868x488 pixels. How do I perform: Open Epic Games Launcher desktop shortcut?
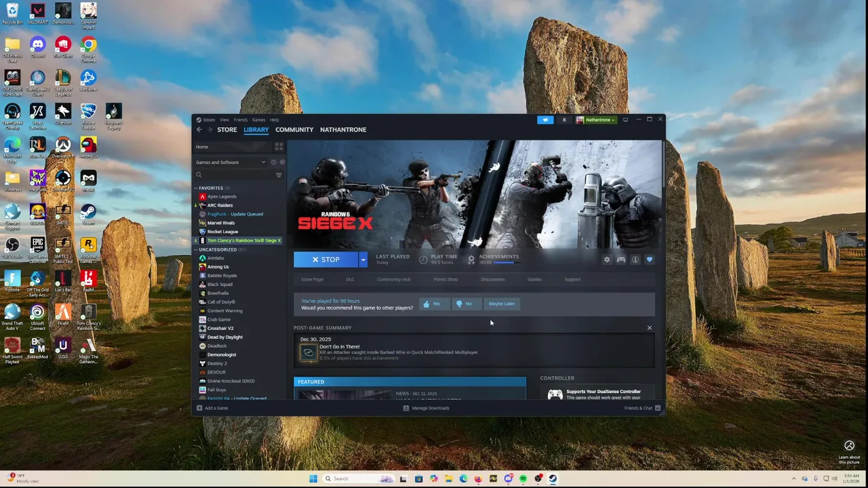(38, 249)
